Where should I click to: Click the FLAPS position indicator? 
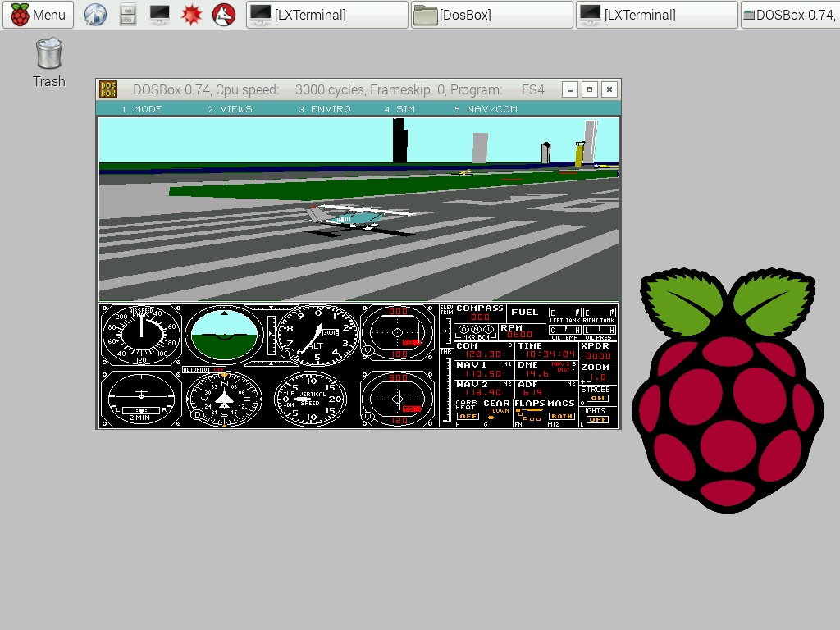point(529,413)
